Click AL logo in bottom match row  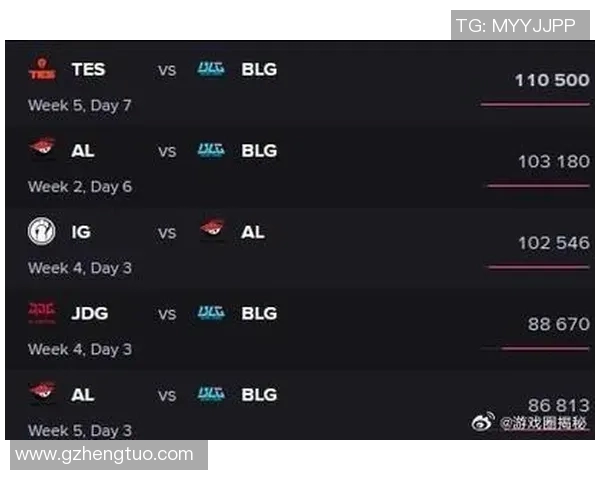(42, 394)
